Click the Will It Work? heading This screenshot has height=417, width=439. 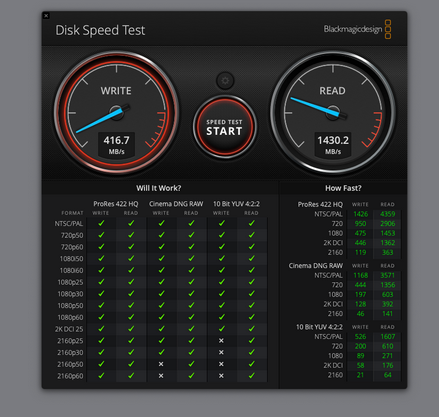pyautogui.click(x=159, y=188)
